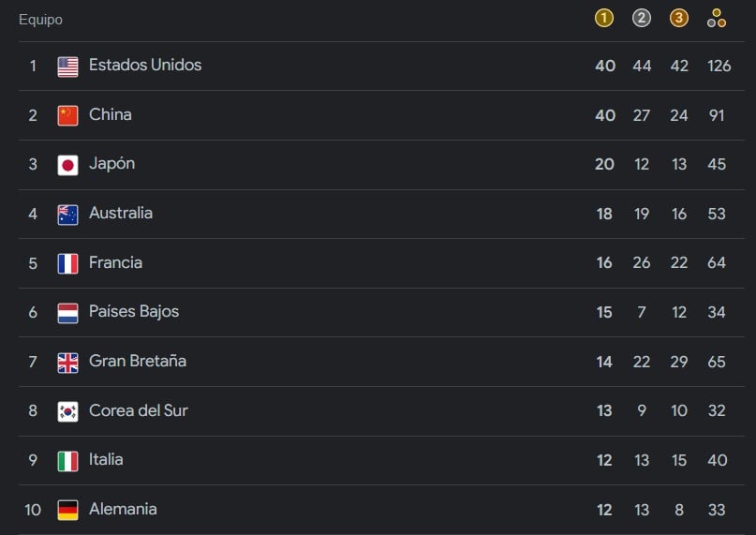Click Corea del Sur team name
This screenshot has height=535, width=756.
coord(139,410)
